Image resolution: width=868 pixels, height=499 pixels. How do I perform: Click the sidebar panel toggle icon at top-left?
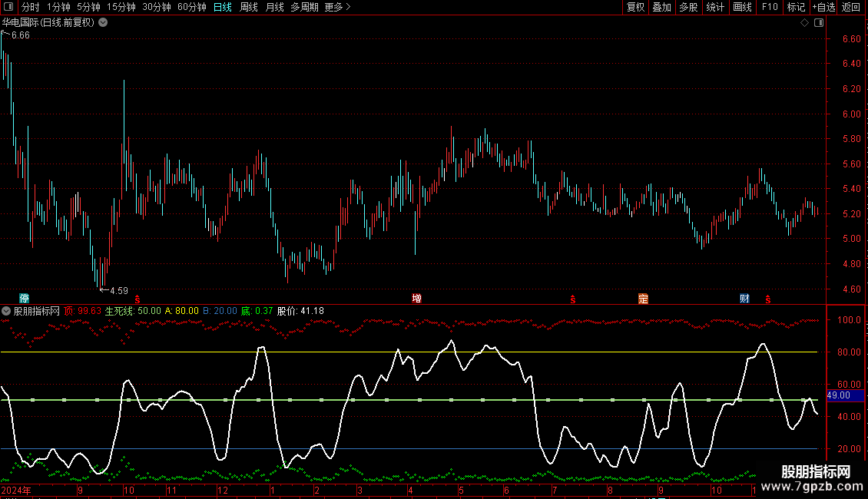click(8, 7)
